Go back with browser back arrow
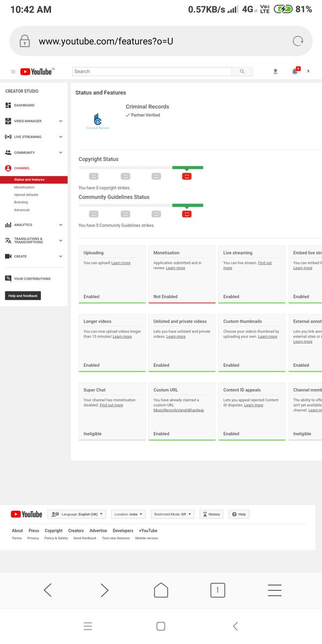The height and width of the screenshot is (644, 322). point(47,590)
